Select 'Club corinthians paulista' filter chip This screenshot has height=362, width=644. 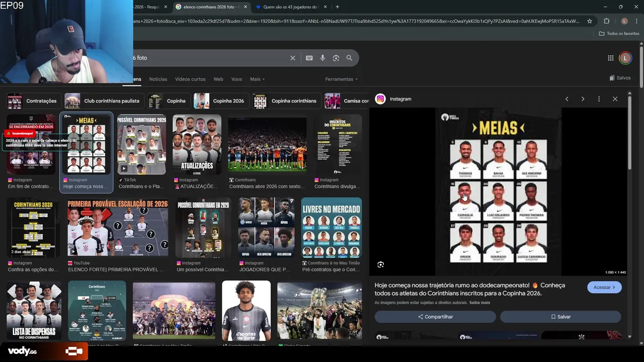coord(104,101)
